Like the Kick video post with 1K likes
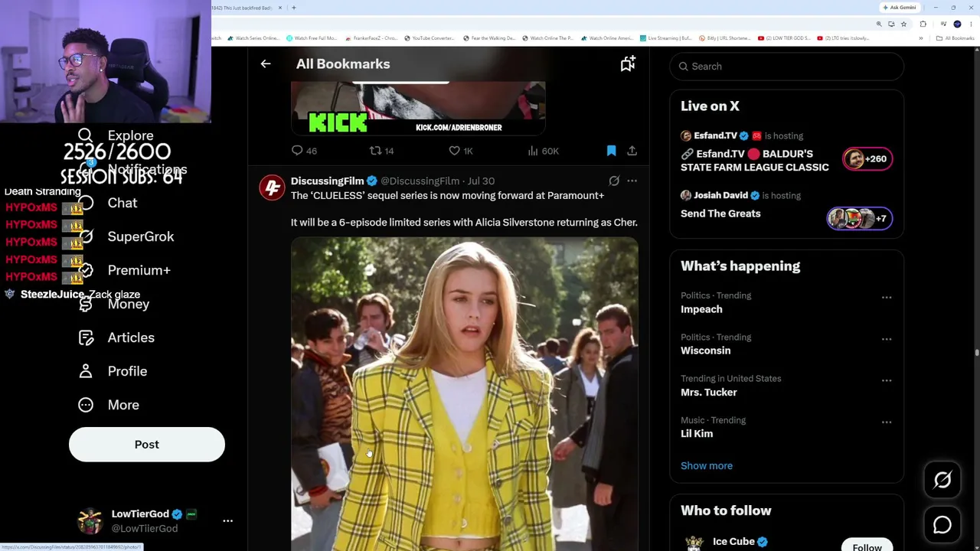 461,151
